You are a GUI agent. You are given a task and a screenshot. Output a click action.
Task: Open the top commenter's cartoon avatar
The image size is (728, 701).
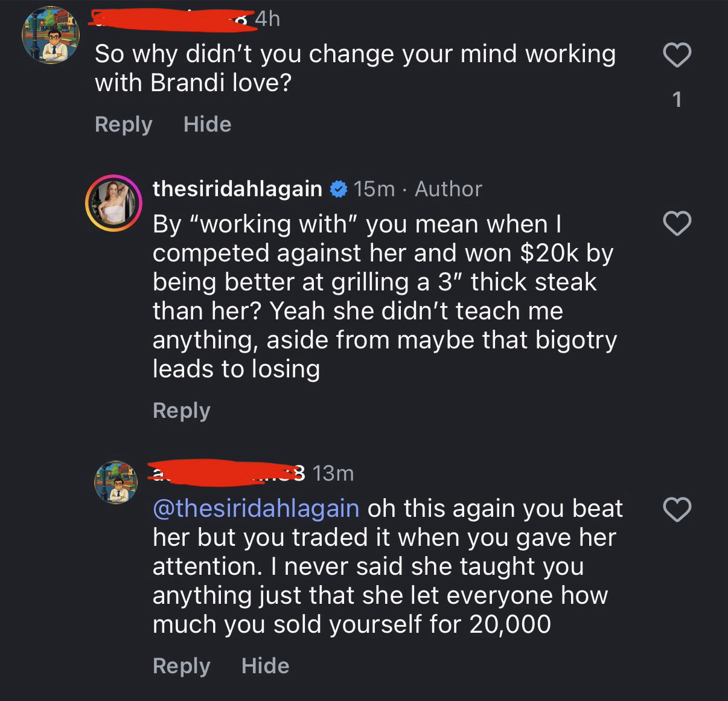pyautogui.click(x=51, y=36)
